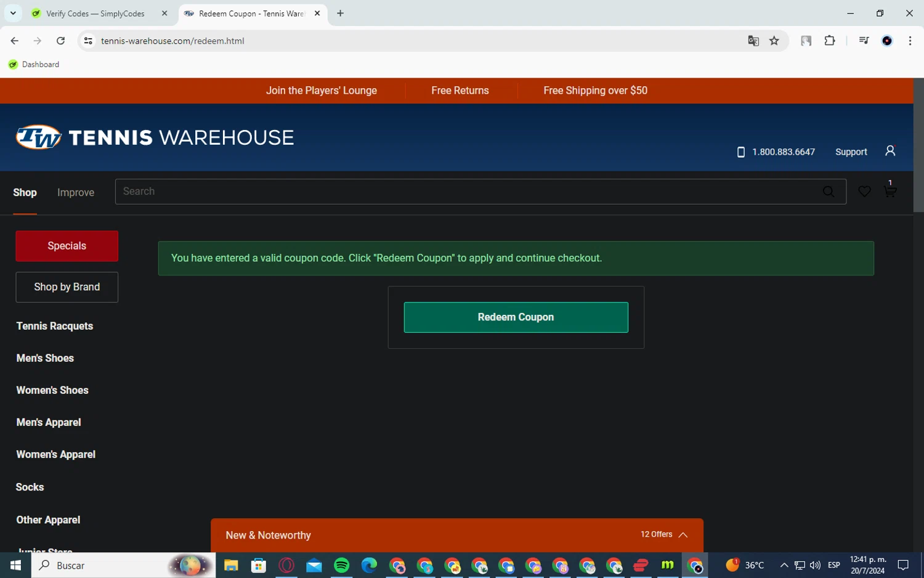Open the Socks category
Screen dimensions: 924x578
click(30, 487)
